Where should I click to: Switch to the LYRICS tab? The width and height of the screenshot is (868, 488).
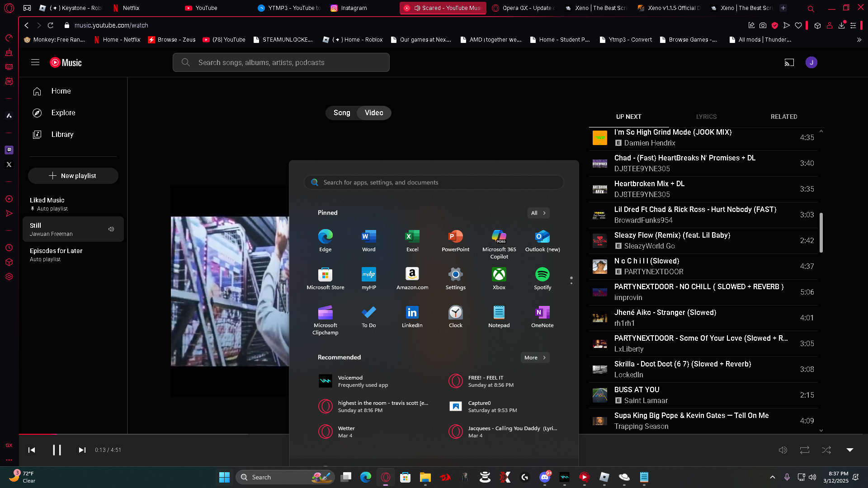pos(706,117)
